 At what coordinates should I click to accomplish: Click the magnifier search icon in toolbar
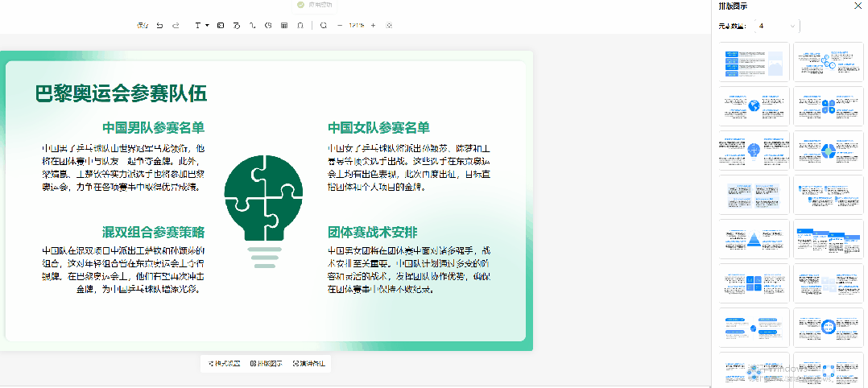(x=324, y=25)
